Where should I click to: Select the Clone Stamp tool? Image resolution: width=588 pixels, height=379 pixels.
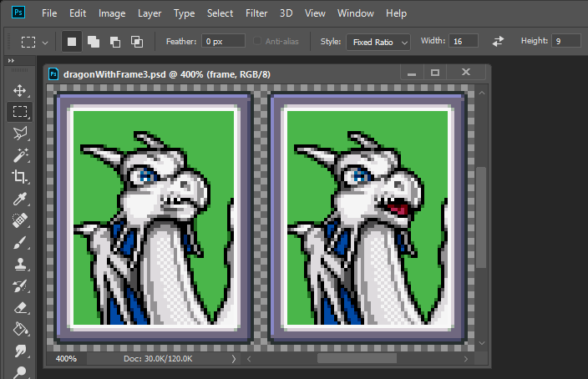(x=20, y=264)
